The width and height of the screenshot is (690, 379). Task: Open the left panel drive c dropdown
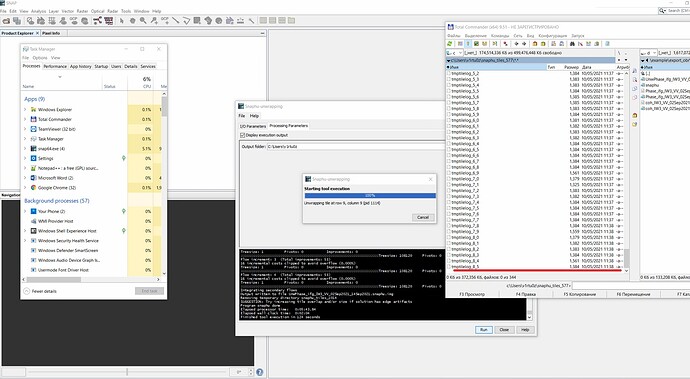click(454, 53)
